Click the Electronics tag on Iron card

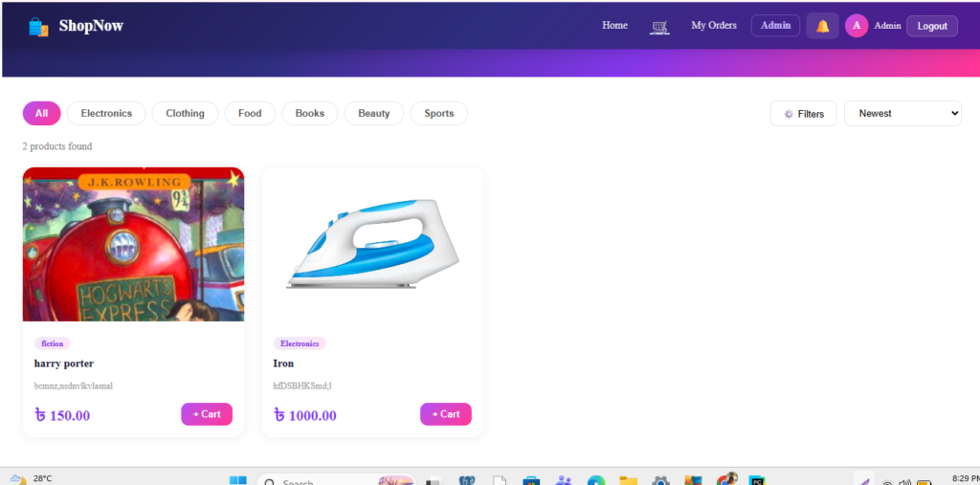click(x=300, y=343)
